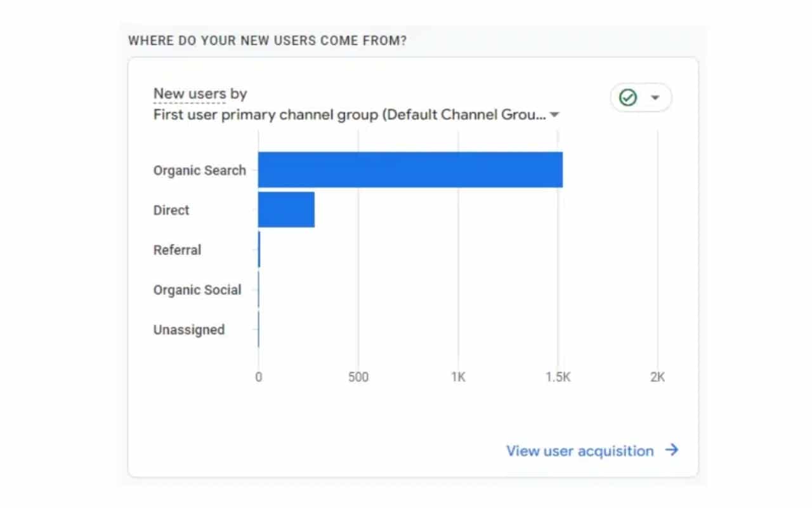Viewport: 812px width, 508px height.
Task: Click the 1.5K axis tick label
Action: (558, 377)
